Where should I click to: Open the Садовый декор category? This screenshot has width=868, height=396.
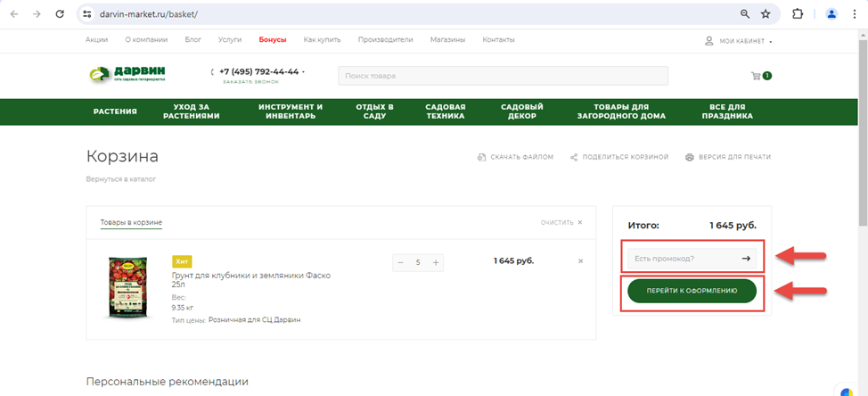(x=522, y=111)
